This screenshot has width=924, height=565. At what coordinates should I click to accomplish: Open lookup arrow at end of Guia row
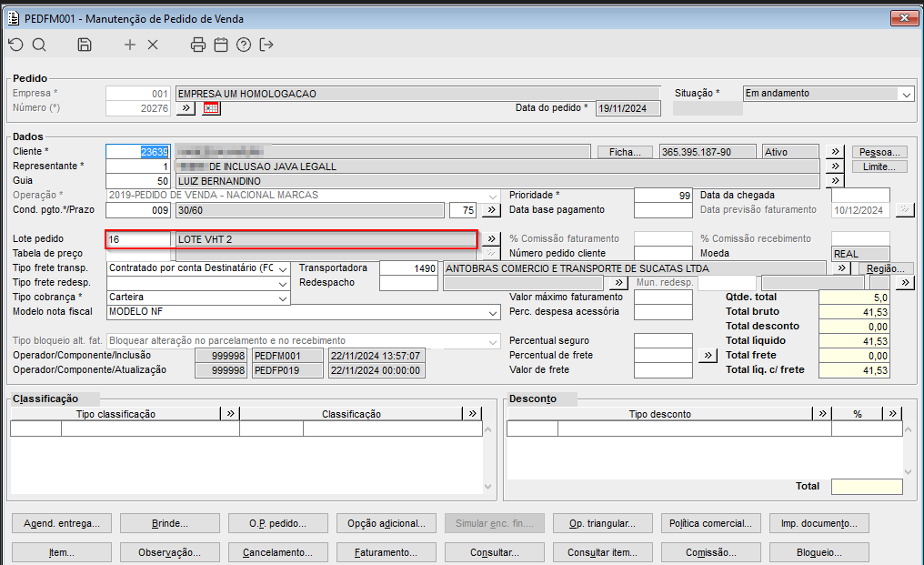click(x=835, y=180)
